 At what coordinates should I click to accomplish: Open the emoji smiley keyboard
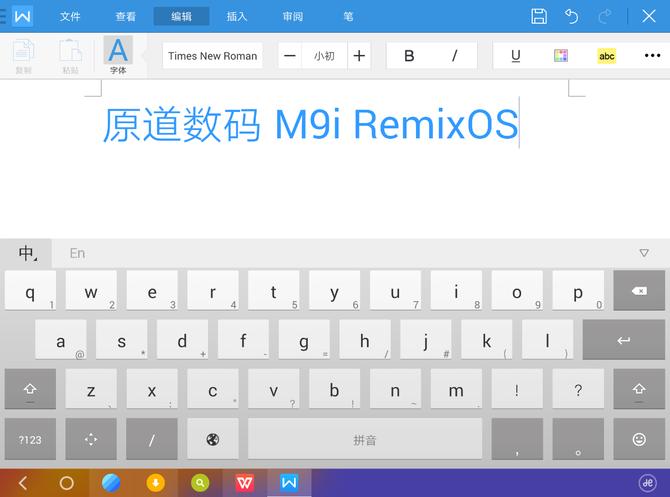639,439
